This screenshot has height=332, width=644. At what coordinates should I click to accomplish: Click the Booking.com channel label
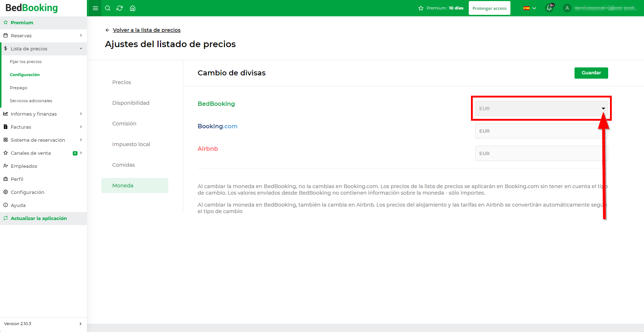click(218, 126)
